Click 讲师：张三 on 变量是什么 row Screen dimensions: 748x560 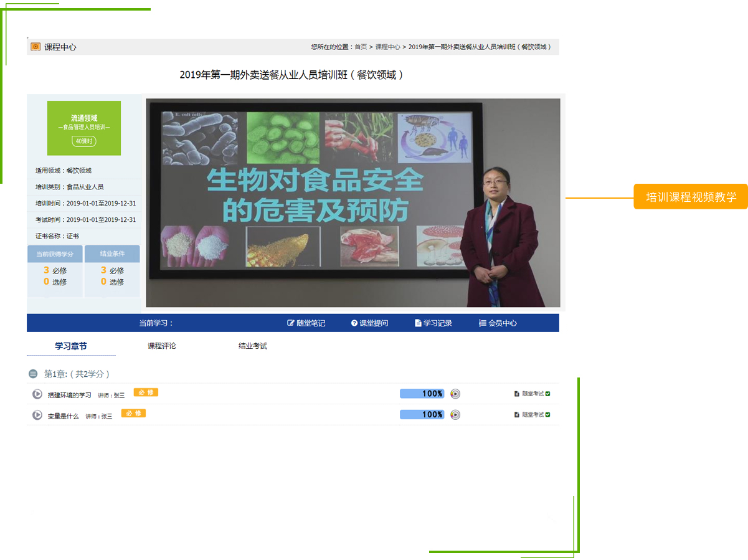point(98,416)
